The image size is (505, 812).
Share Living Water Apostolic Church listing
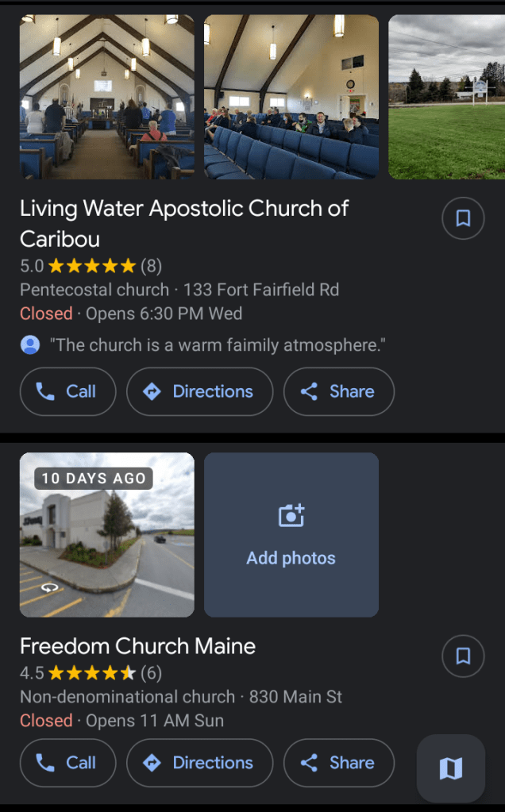(338, 391)
